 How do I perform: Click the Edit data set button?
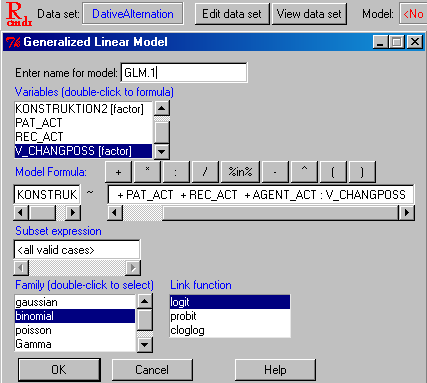(x=232, y=14)
